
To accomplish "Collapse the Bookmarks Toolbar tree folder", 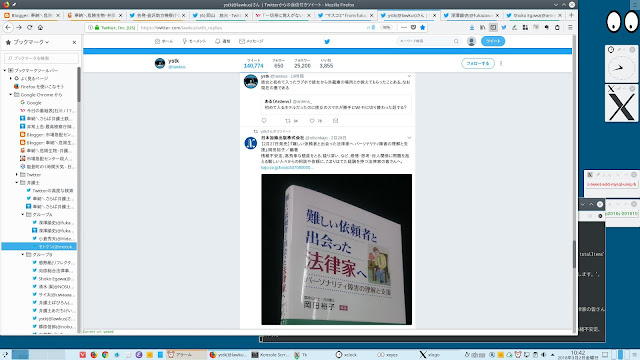I will pyautogui.click(x=5, y=70).
